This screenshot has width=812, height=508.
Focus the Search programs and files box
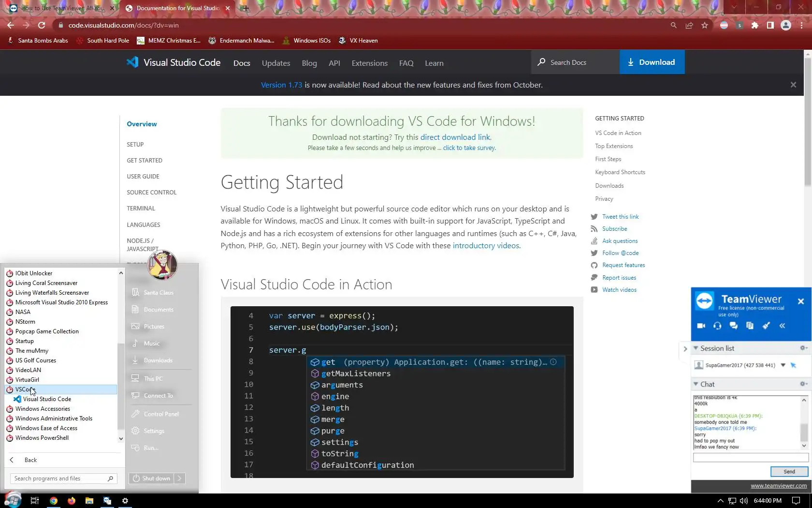(x=63, y=478)
